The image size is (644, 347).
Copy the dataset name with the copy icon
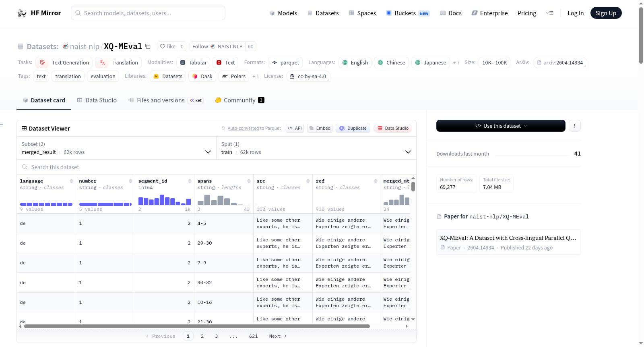(x=148, y=46)
